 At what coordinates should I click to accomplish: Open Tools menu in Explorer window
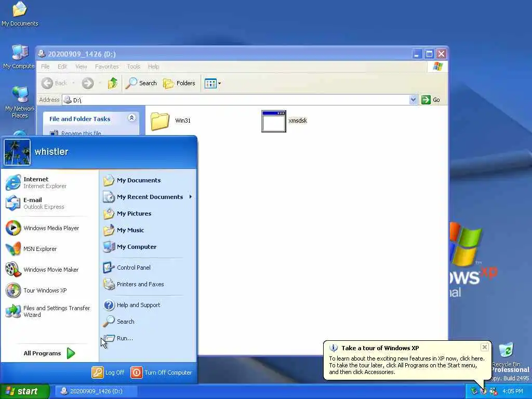pyautogui.click(x=134, y=66)
